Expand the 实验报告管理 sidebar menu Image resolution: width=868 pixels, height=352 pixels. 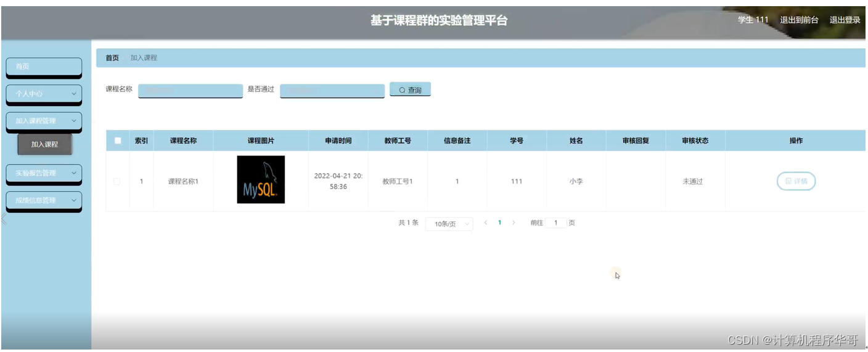[44, 173]
